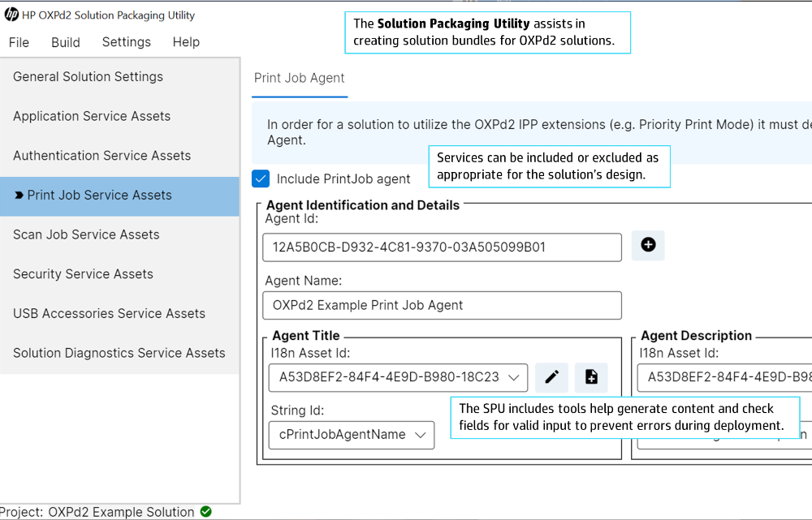Click into the Agent Id text field

(442, 247)
